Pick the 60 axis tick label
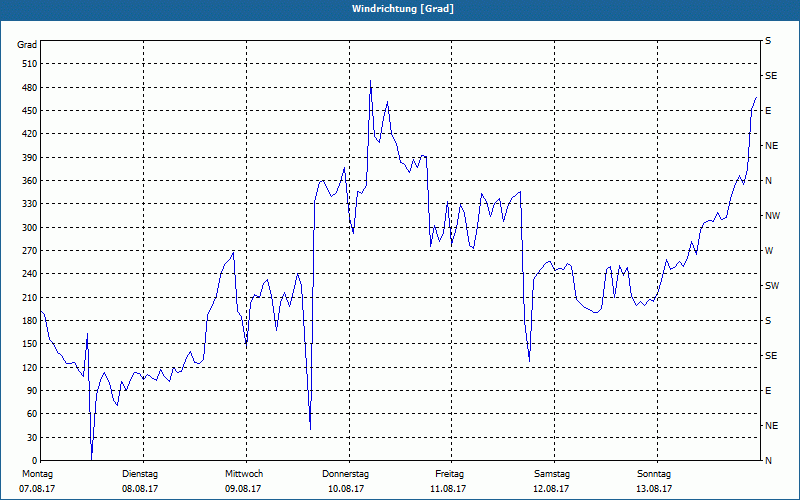Image resolution: width=800 pixels, height=500 pixels. [31, 414]
